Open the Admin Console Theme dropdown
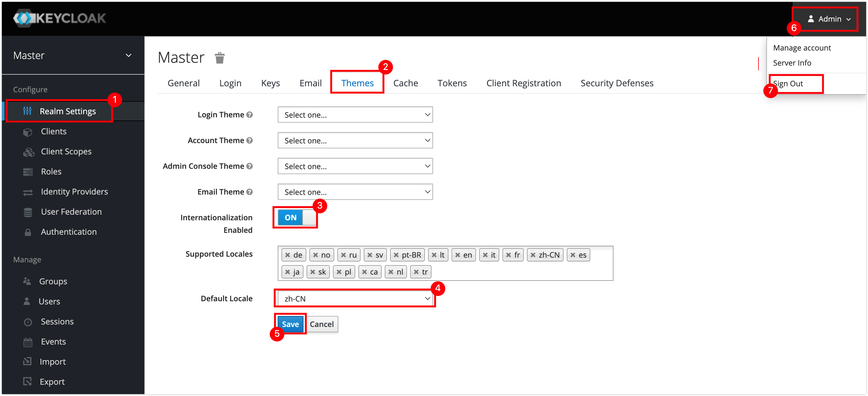 355,166
